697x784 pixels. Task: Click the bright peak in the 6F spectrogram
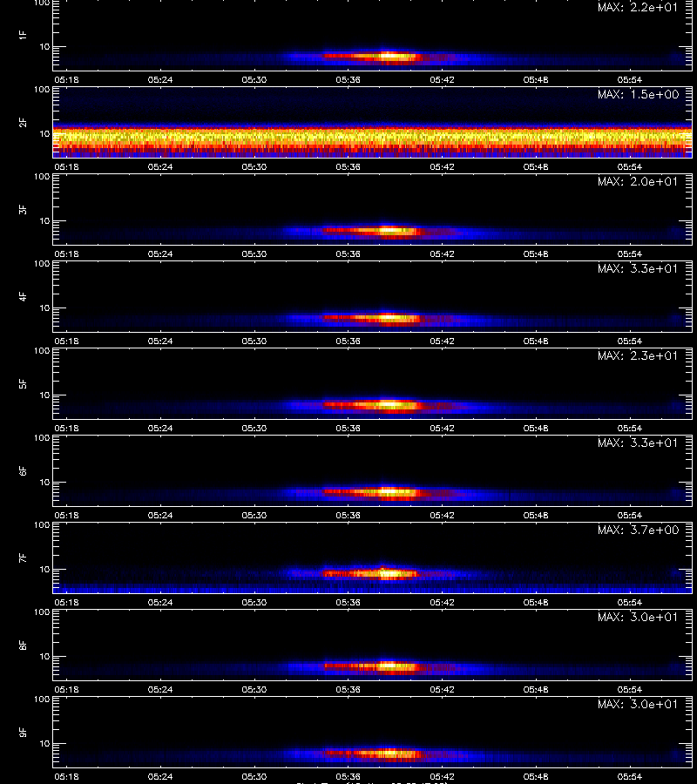pyautogui.click(x=389, y=491)
